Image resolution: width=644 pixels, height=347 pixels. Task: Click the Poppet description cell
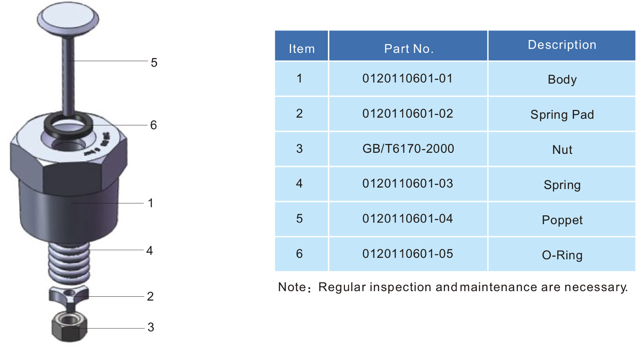pyautogui.click(x=562, y=220)
